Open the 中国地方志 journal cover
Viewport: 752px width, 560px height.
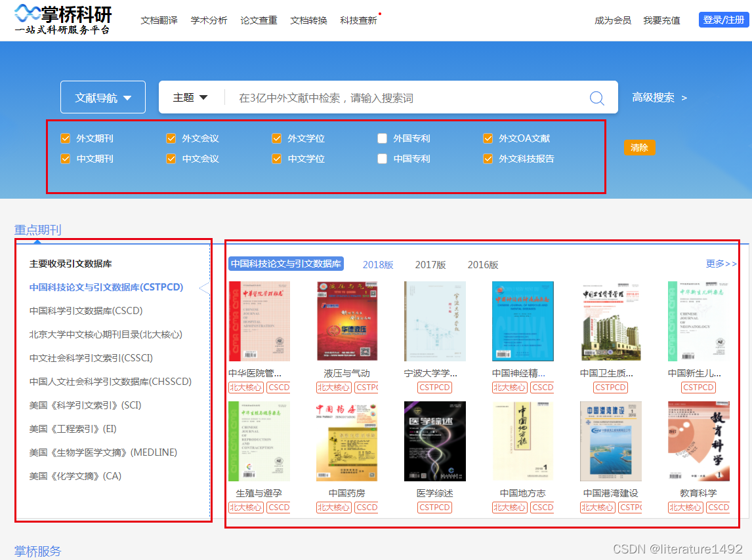(x=523, y=441)
